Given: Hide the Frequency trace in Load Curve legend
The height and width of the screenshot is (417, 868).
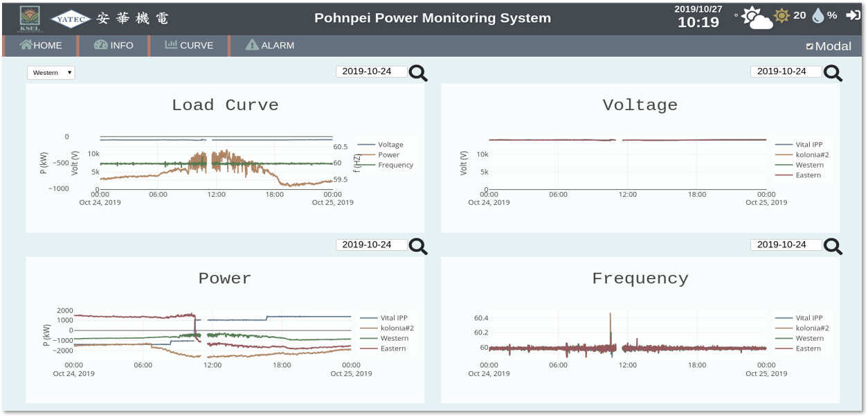Looking at the screenshot, I should click(395, 165).
